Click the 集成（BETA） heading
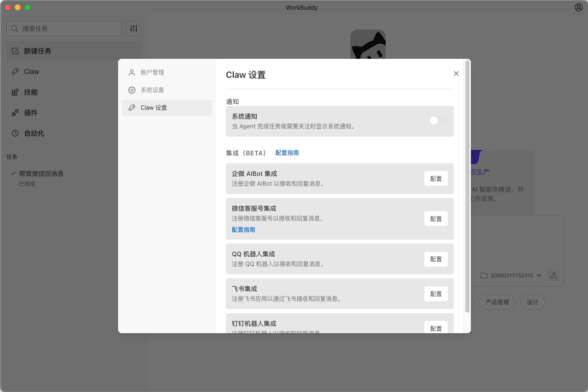 (246, 153)
